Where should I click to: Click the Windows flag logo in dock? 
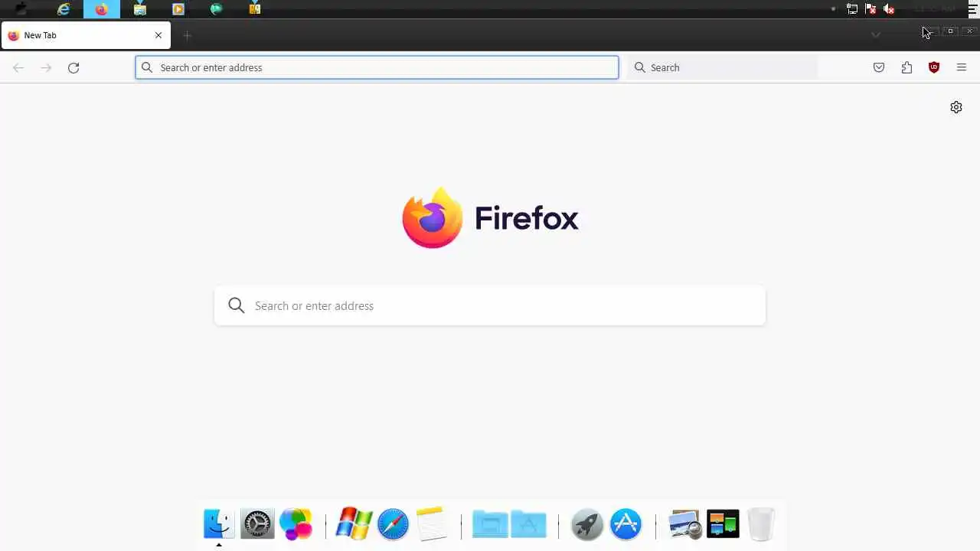(x=353, y=524)
